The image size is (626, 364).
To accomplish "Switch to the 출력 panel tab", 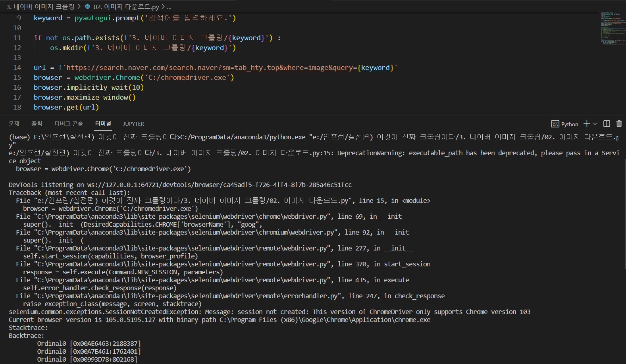I will click(37, 124).
